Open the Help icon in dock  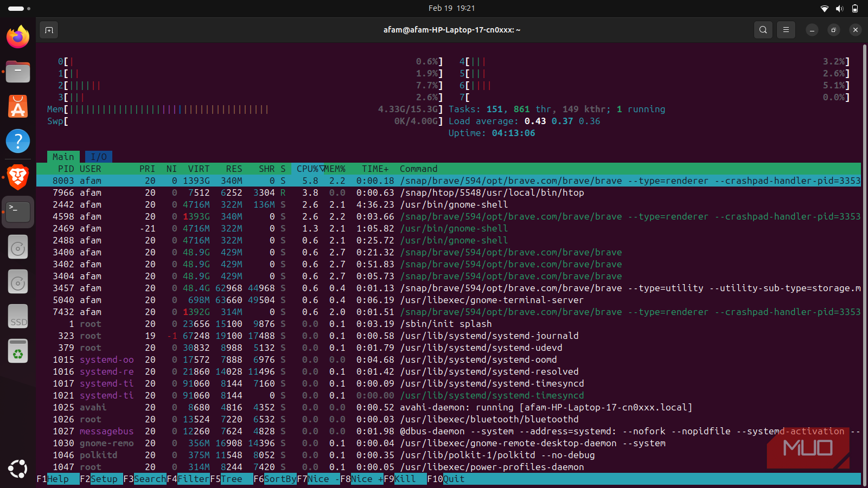18,141
